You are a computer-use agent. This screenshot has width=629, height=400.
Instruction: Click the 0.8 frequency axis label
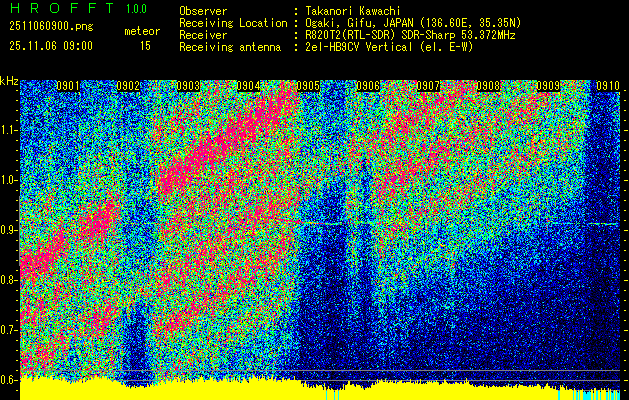9,280
